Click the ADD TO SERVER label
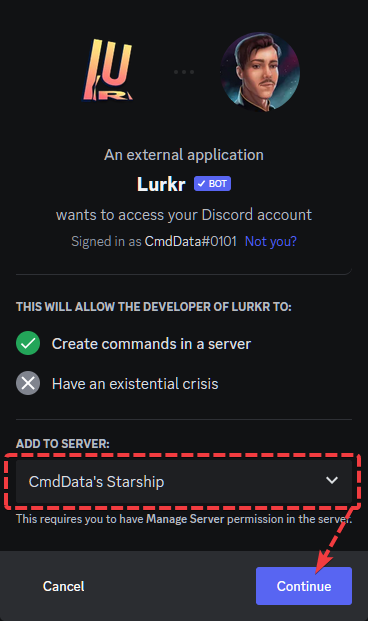The image size is (368, 621). click(63, 444)
